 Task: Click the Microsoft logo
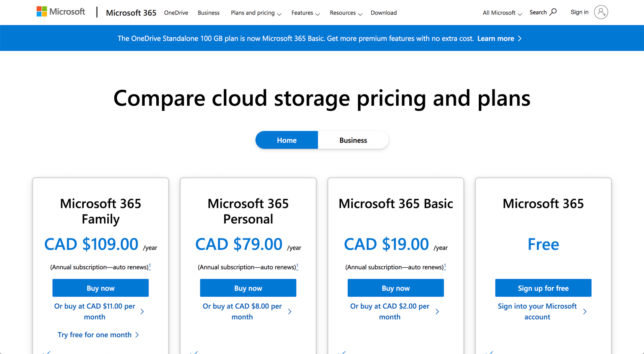61,12
